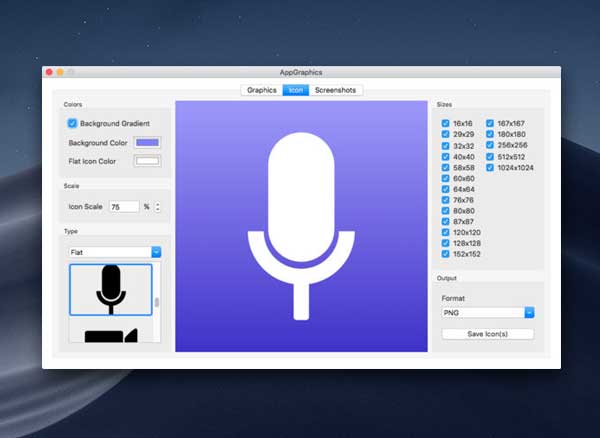Uncheck the 120x120 size checkbox
Image resolution: width=600 pixels, height=438 pixels.
[445, 232]
